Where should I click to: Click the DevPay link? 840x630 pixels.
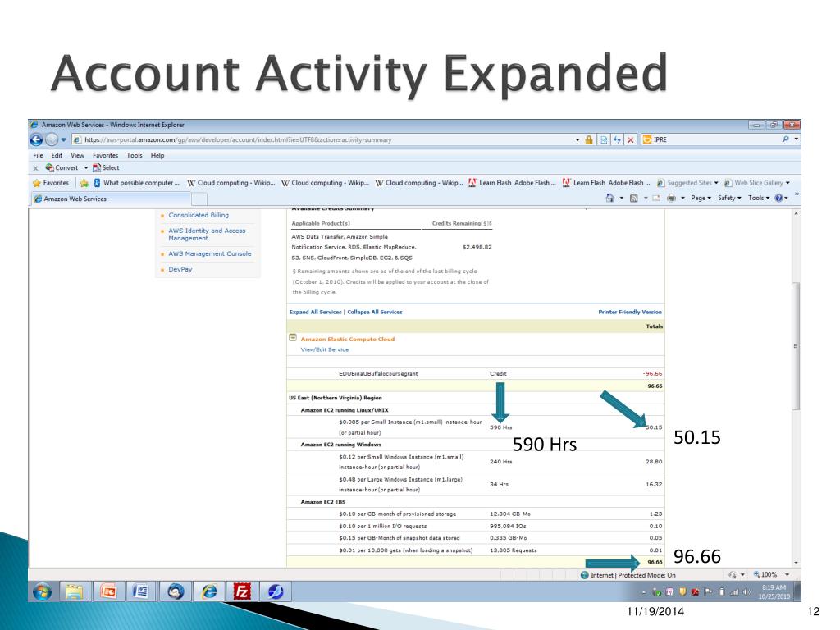180,269
